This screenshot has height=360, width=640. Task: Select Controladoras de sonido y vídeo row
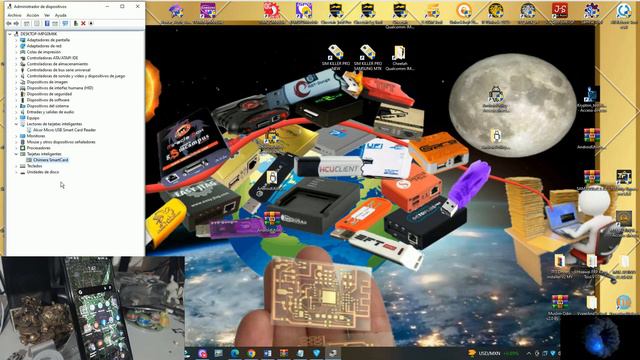point(72,76)
